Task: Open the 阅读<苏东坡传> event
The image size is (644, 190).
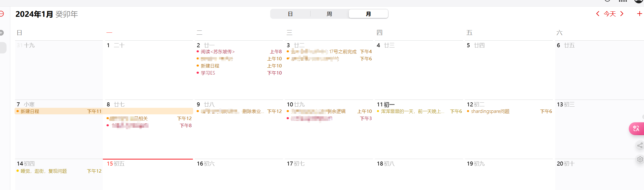Action: [218, 52]
